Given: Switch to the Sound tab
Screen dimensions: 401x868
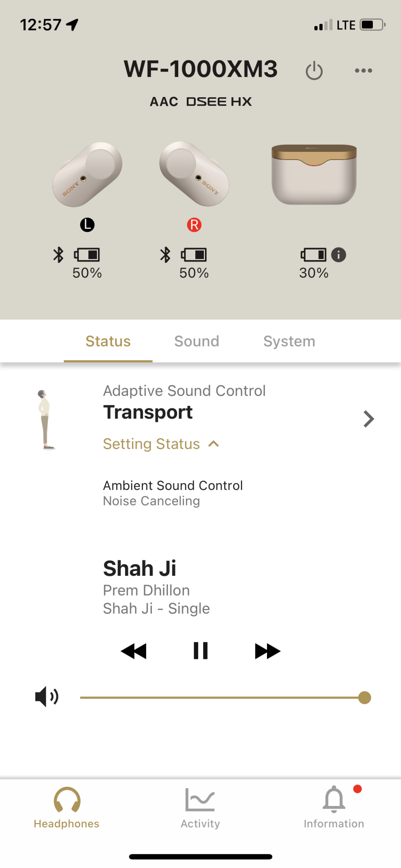Looking at the screenshot, I should tap(197, 341).
